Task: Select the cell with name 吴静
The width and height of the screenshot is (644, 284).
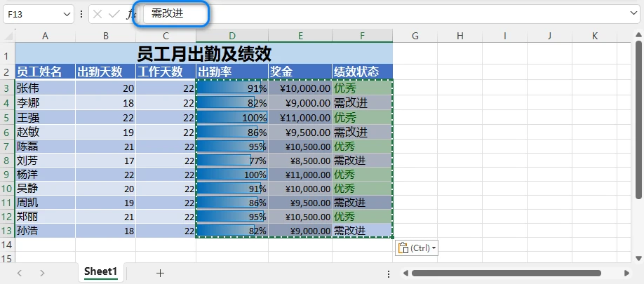Action: tap(45, 189)
